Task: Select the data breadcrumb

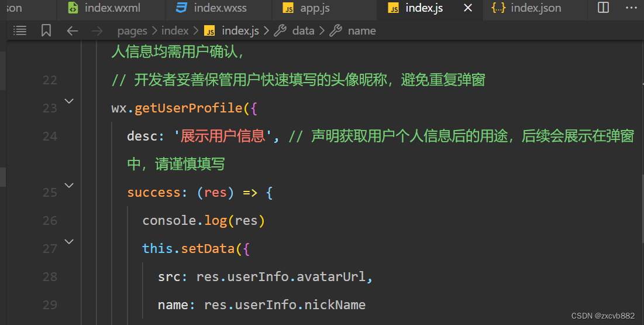Action: pos(303,31)
